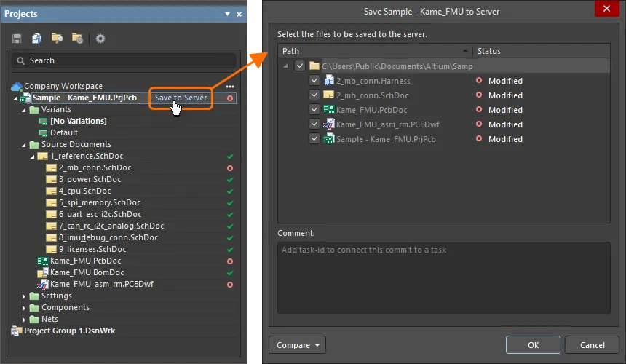
Task: Click green checkmark next to 1_reference.SchDoc
Action: [x=230, y=157]
